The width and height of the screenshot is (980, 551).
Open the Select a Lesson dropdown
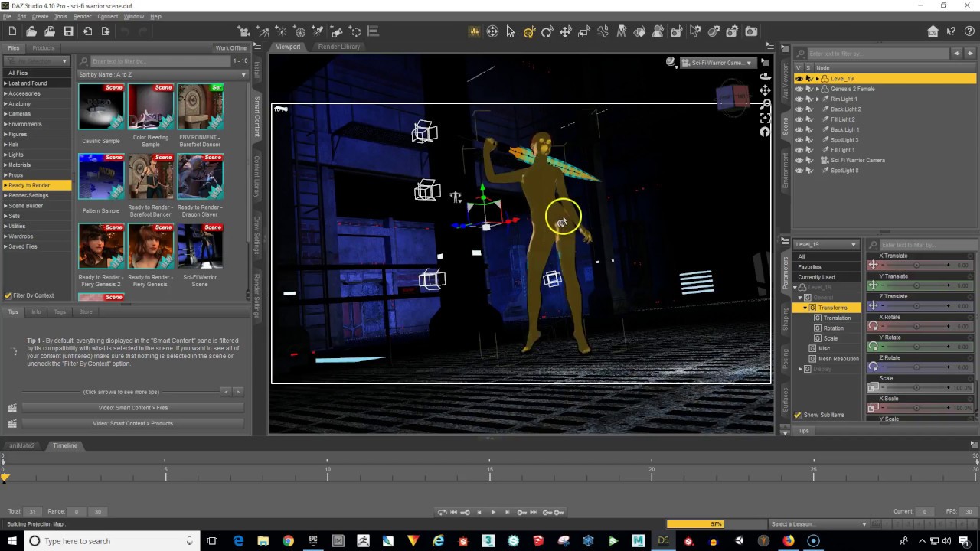(x=818, y=524)
